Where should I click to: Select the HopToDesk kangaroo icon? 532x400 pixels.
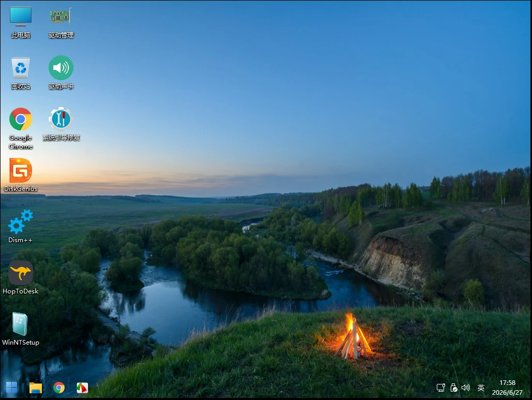coord(21,277)
